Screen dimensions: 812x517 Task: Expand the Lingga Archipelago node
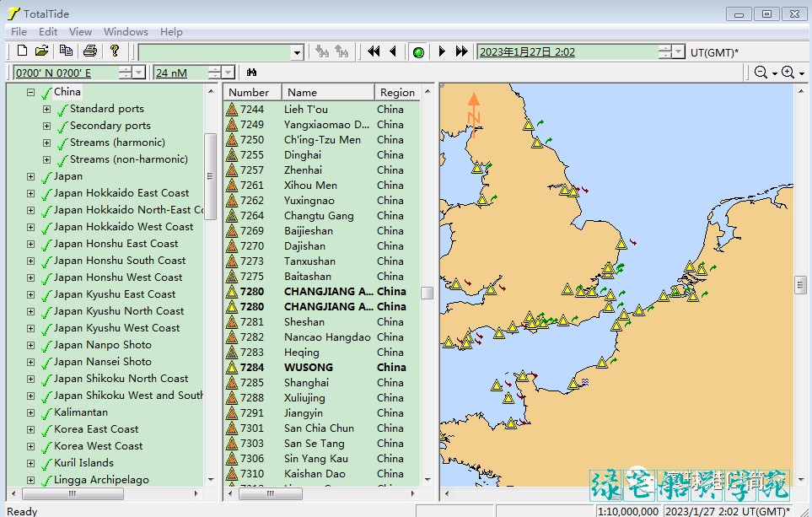(30, 480)
